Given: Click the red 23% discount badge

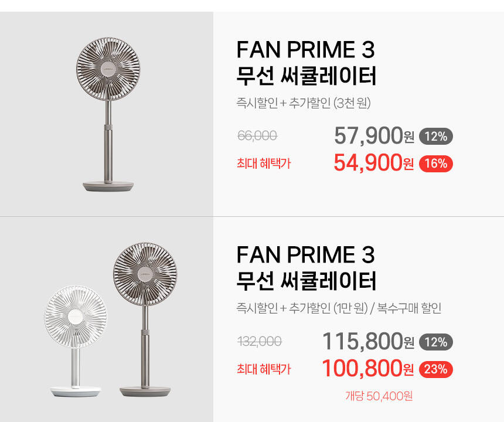Looking at the screenshot, I should pyautogui.click(x=435, y=369).
